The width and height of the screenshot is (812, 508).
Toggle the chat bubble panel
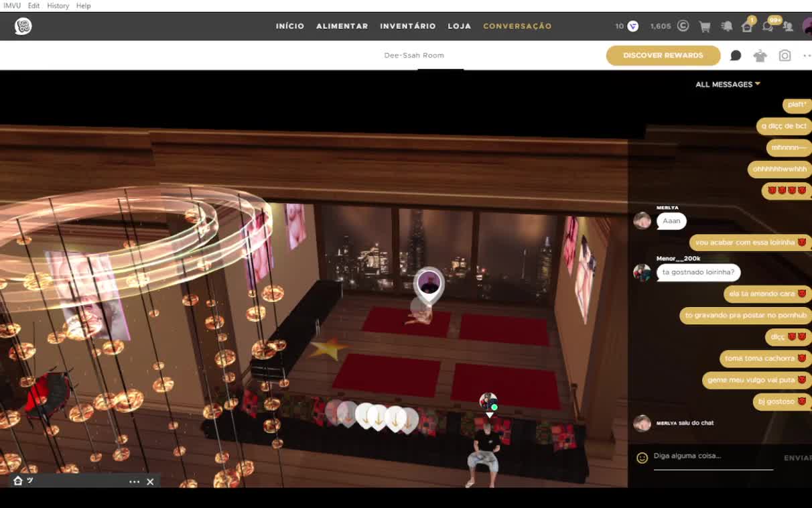point(736,56)
